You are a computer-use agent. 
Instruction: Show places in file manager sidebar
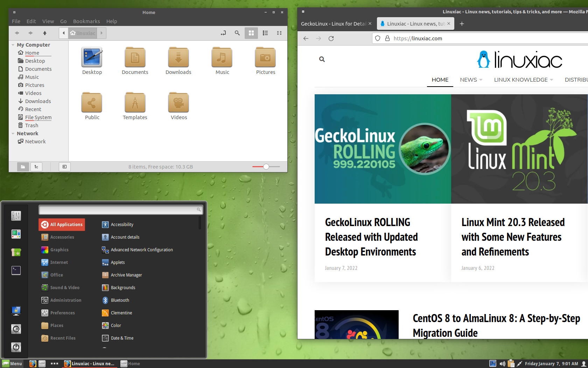[23, 167]
